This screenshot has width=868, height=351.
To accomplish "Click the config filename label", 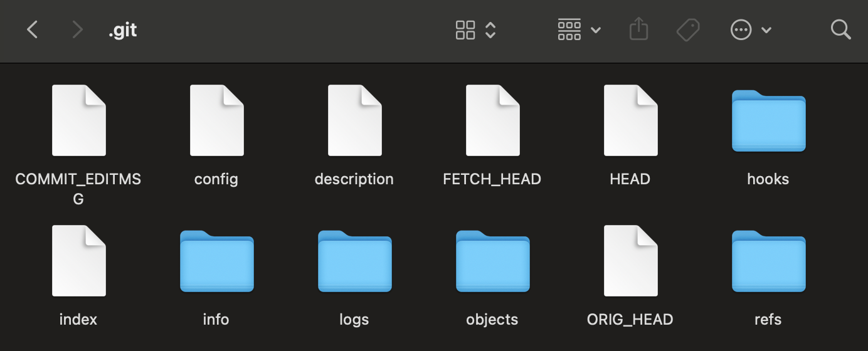I will [216, 179].
